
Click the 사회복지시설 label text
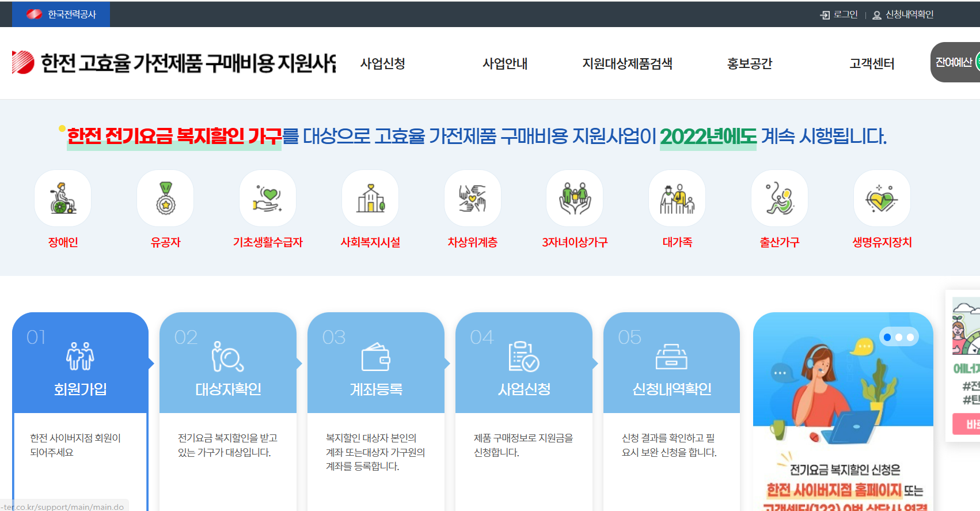370,243
